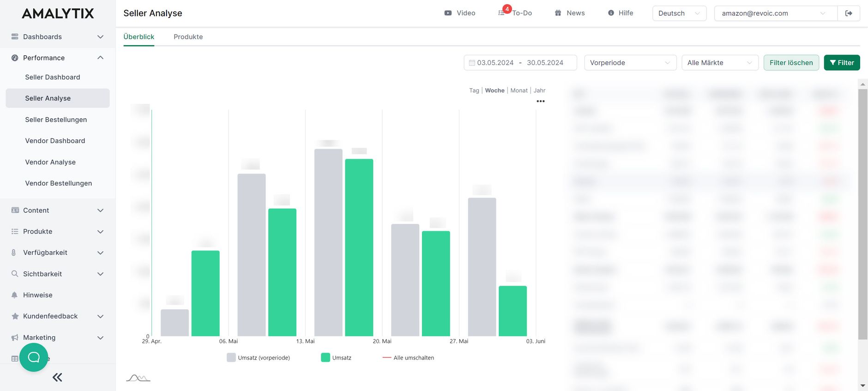Click the Filter löschen button
The image size is (868, 391).
tap(791, 63)
